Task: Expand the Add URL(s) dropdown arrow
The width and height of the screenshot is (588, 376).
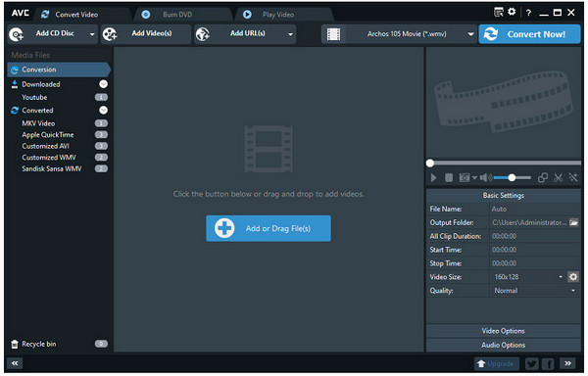Action: pyautogui.click(x=290, y=34)
